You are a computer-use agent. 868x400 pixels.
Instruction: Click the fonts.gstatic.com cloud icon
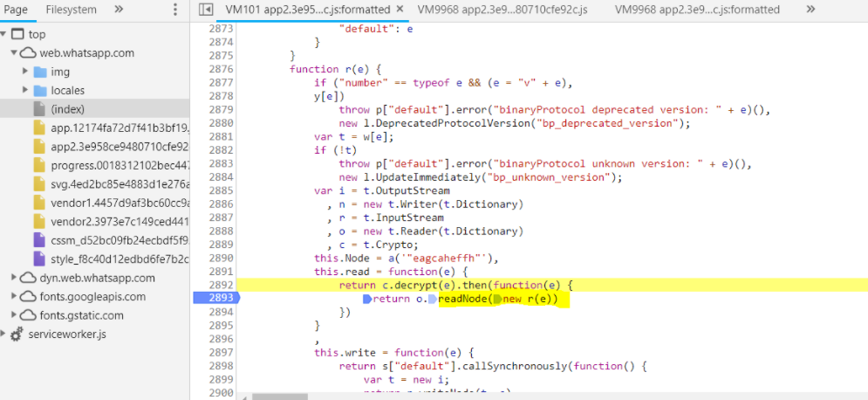(x=27, y=315)
